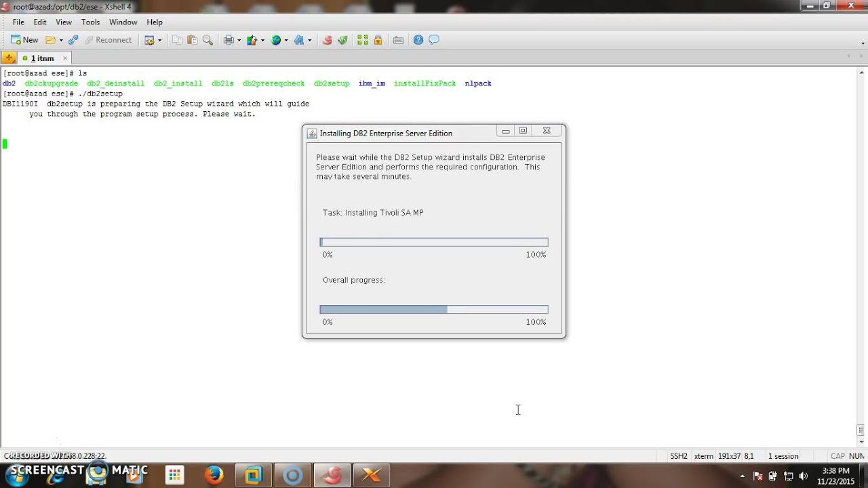Click the Find magnifier icon
Screen dimensions: 868x488
click(x=208, y=40)
